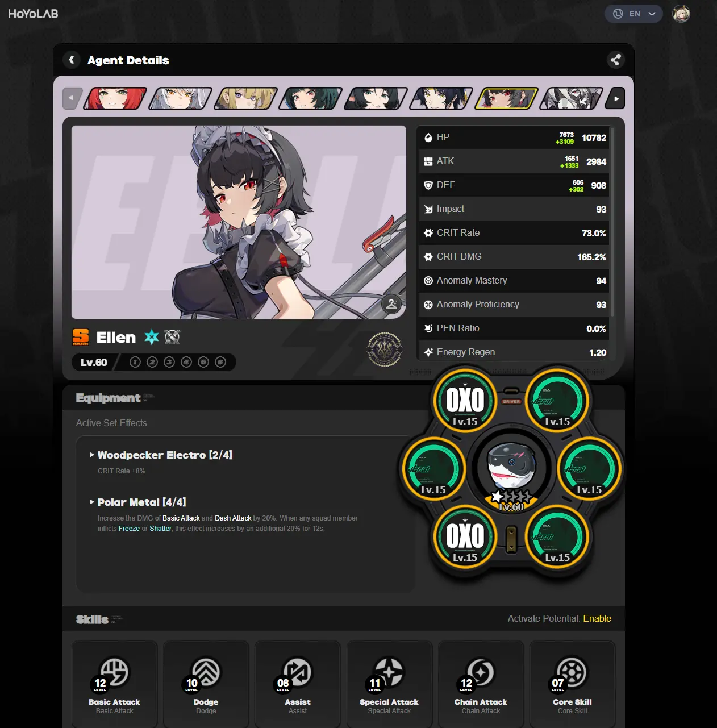Image resolution: width=717 pixels, height=728 pixels.
Task: Open the EN language dropdown
Action: [633, 14]
